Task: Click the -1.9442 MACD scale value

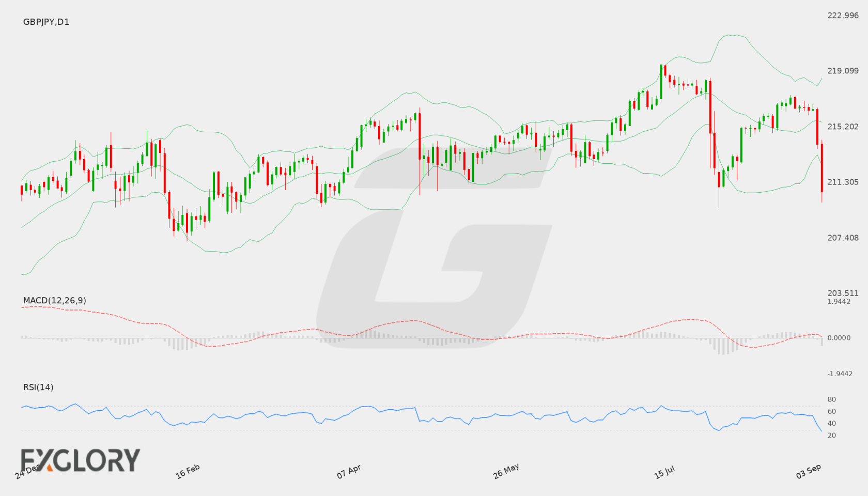Action: point(840,374)
